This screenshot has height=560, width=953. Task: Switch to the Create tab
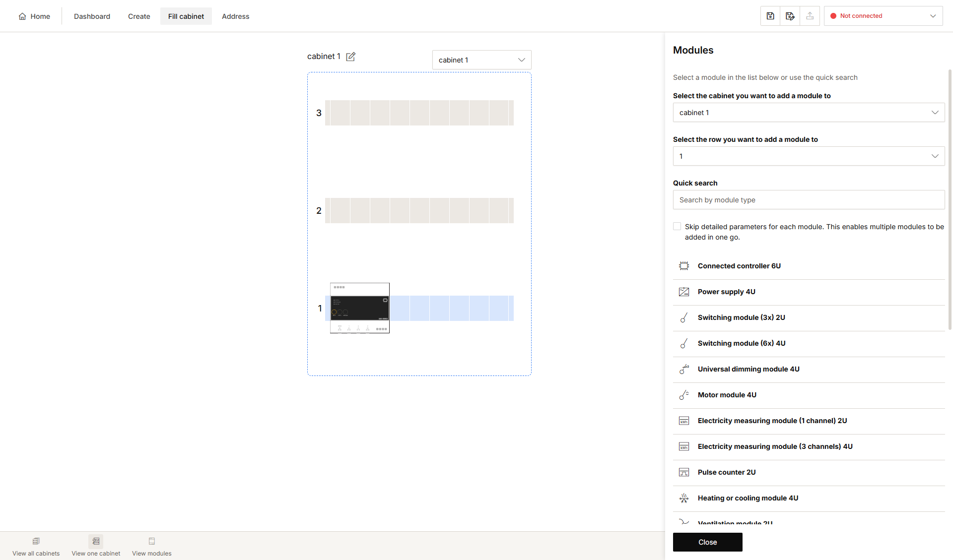(139, 16)
